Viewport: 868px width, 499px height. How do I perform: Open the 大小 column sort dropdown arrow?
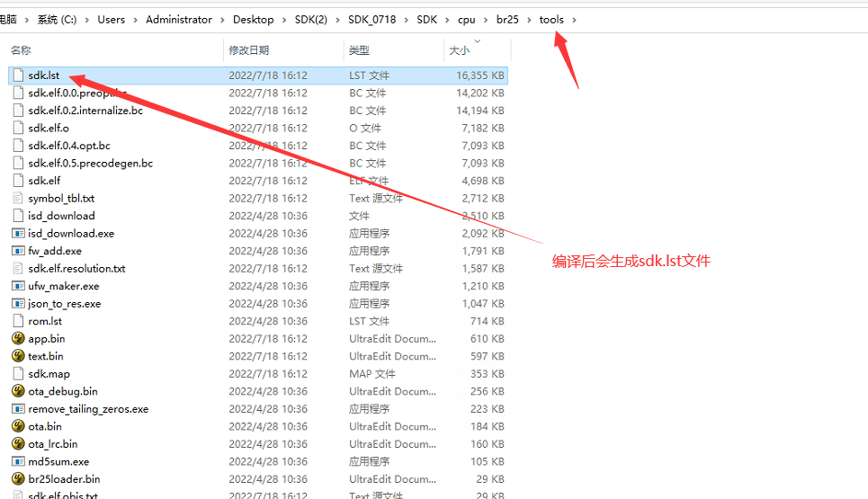(x=478, y=41)
